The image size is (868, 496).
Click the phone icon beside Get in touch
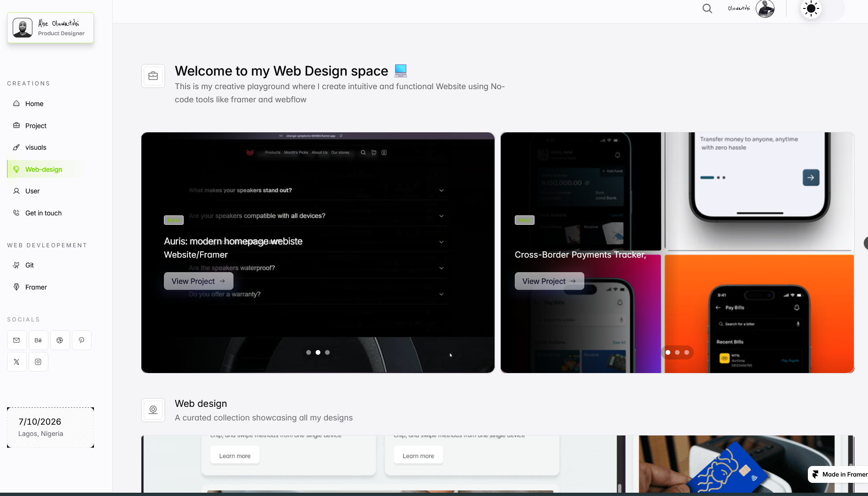(16, 213)
